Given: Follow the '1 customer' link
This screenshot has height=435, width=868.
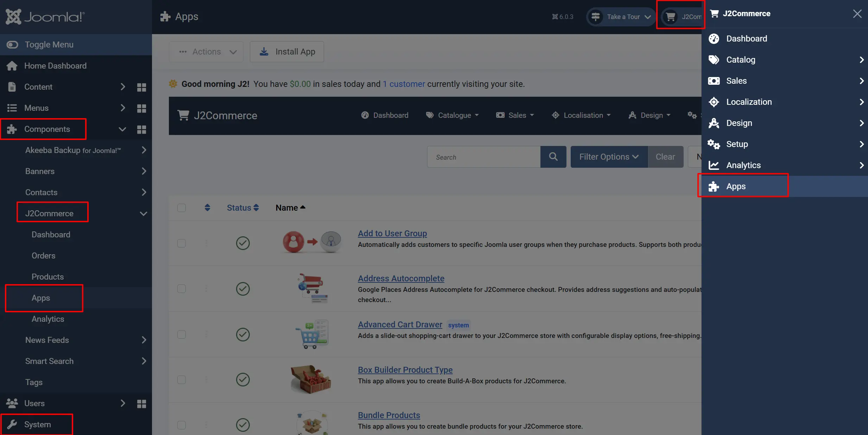Looking at the screenshot, I should click(404, 84).
